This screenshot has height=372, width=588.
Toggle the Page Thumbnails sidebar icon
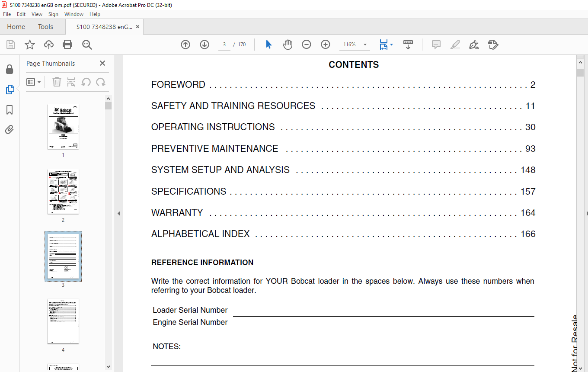[x=10, y=90]
